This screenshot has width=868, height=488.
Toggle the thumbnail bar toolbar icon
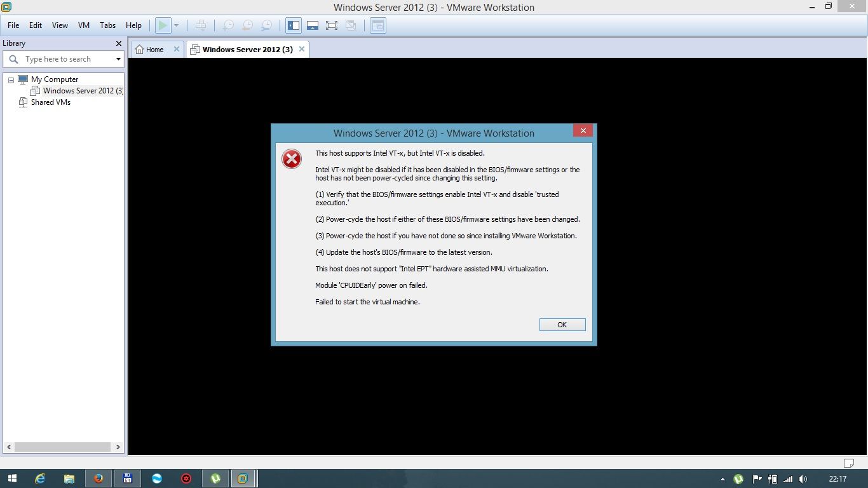[313, 25]
